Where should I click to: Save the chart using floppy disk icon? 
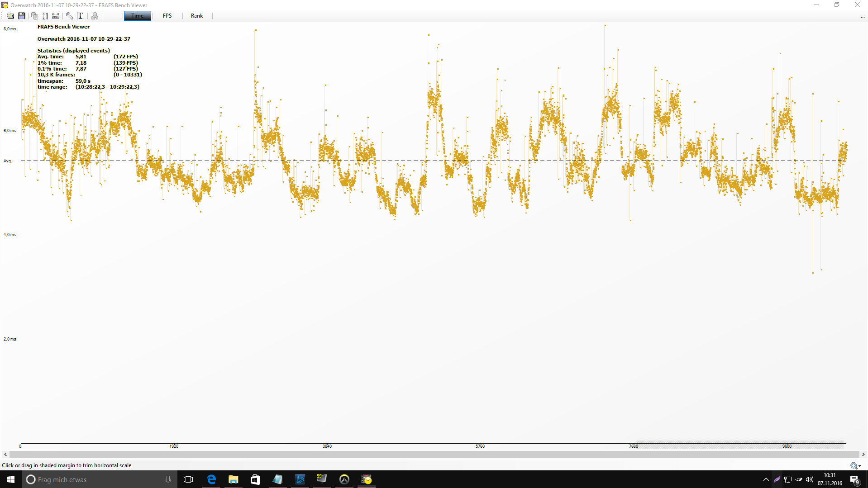pyautogui.click(x=21, y=16)
